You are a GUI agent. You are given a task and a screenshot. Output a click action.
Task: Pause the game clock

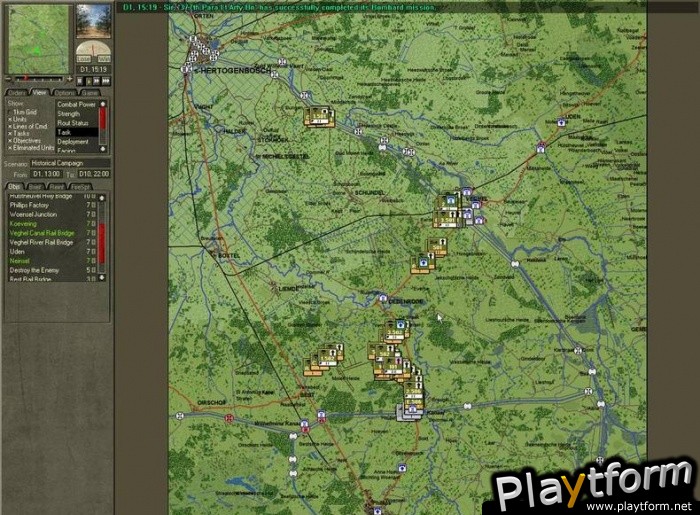point(80,81)
